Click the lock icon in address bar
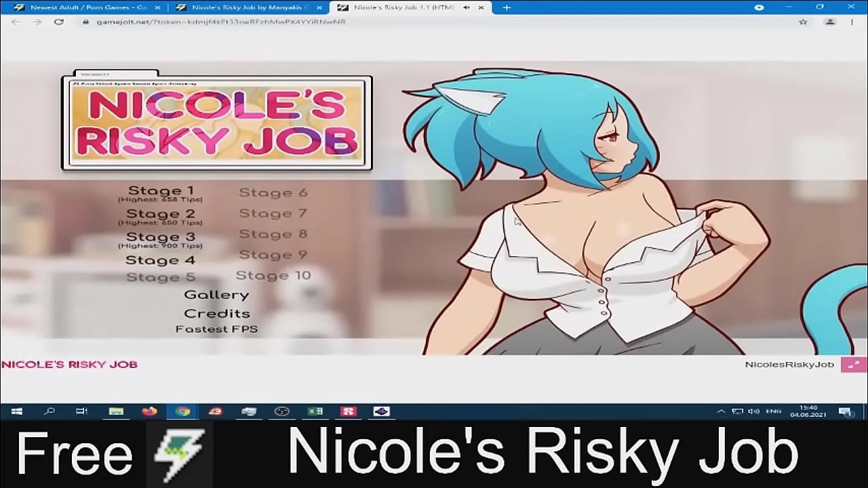This screenshot has width=868, height=488. (x=86, y=22)
